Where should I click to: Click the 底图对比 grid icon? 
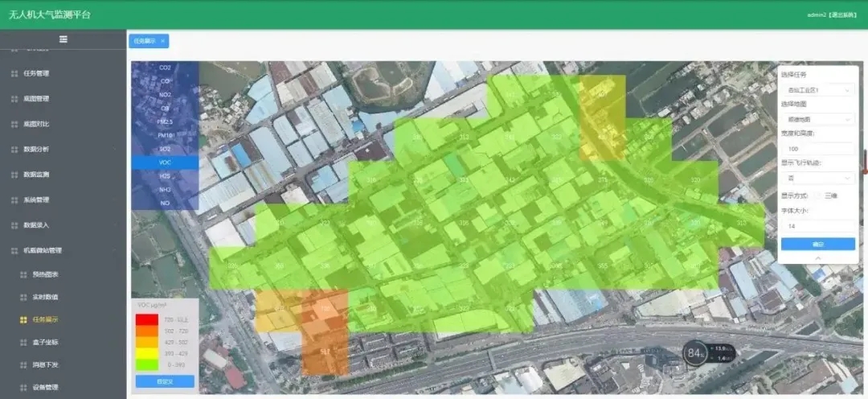[x=14, y=124]
